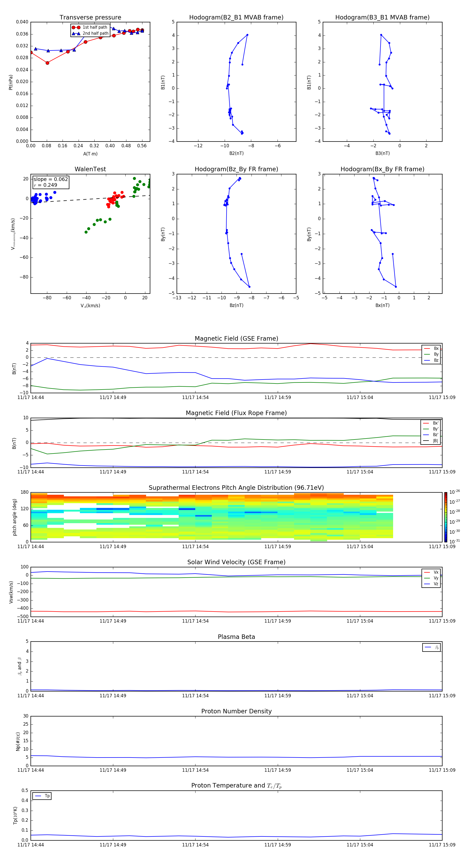Screen dimensions: 473x868
Task: Click the "Plasma Beta" plot title
Action: point(236,637)
